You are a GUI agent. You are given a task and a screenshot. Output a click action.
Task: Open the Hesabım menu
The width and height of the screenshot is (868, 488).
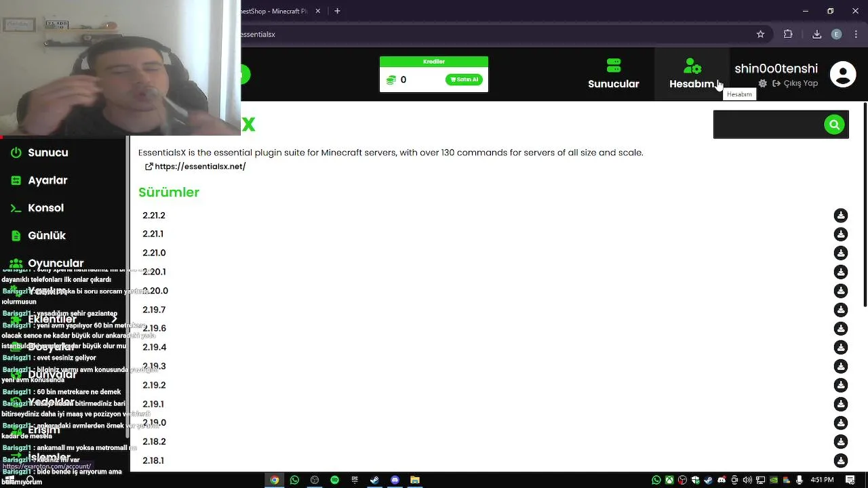[x=692, y=75]
